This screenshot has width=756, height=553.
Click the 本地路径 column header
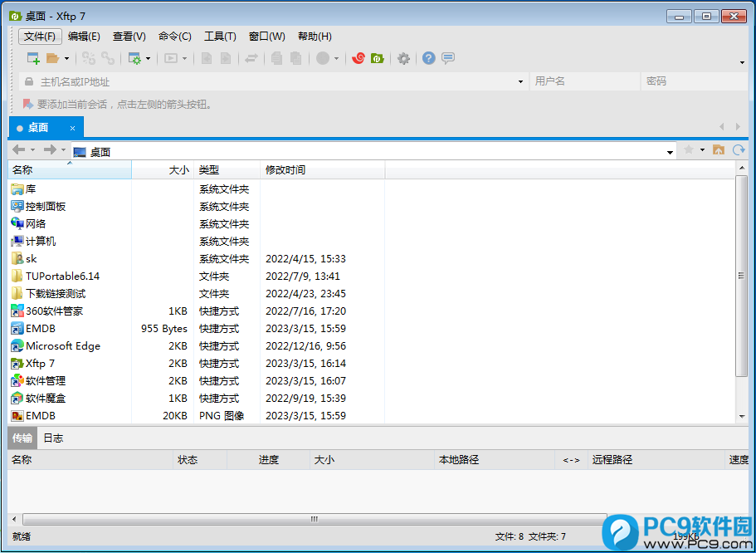(495, 460)
